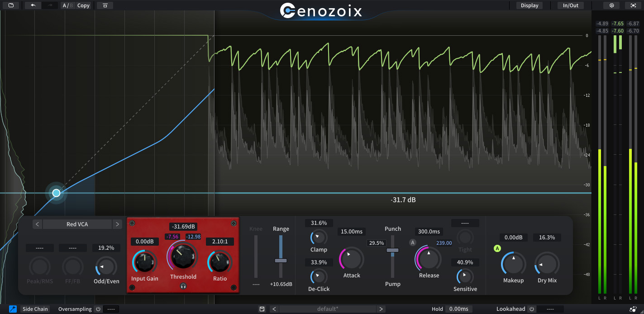Click the FF/FB knob
The image size is (644, 314).
[73, 266]
